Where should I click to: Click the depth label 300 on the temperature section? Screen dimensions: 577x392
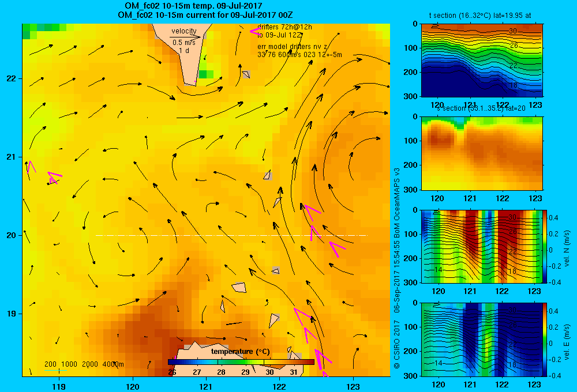[x=410, y=96]
